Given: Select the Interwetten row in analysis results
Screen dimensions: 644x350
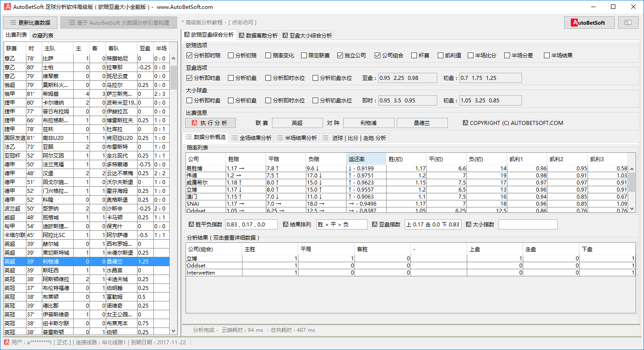Looking at the screenshot, I should click(x=410, y=273).
